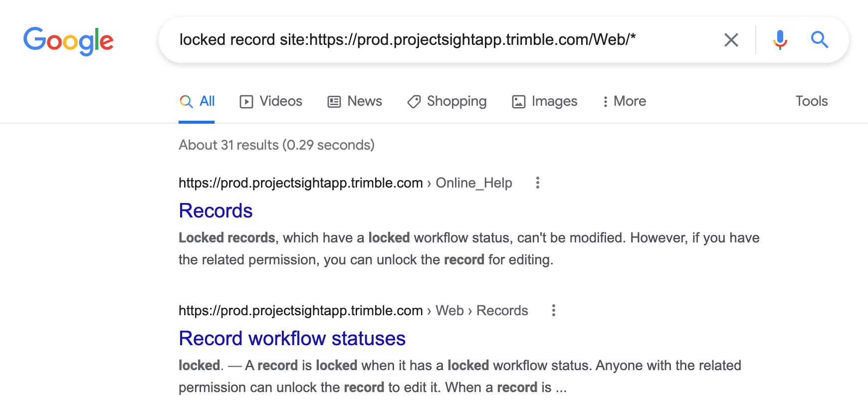Open the Tools options

pos(812,101)
